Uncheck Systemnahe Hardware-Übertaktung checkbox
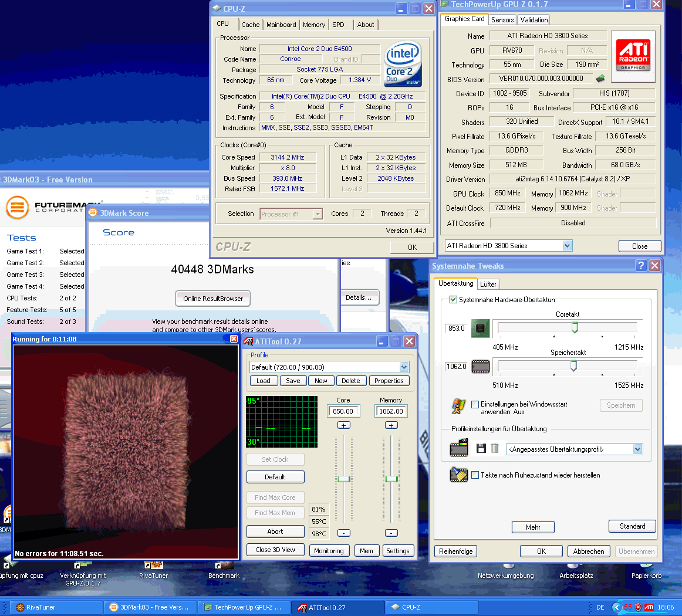This screenshot has height=616, width=682. 453,300
